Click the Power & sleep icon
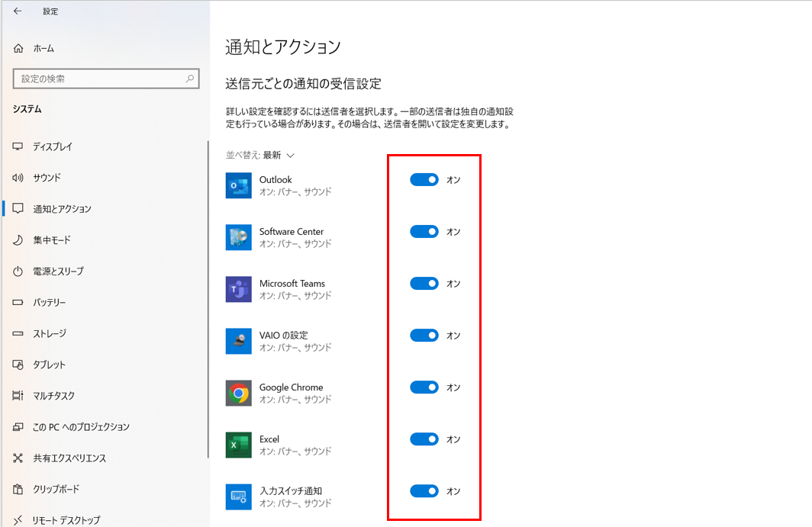This screenshot has height=527, width=812. [x=18, y=271]
